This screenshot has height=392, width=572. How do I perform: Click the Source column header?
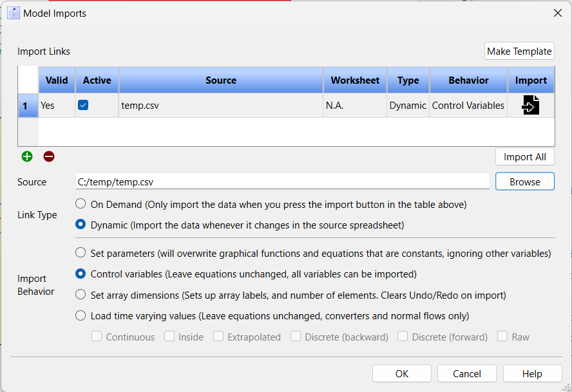pos(221,80)
